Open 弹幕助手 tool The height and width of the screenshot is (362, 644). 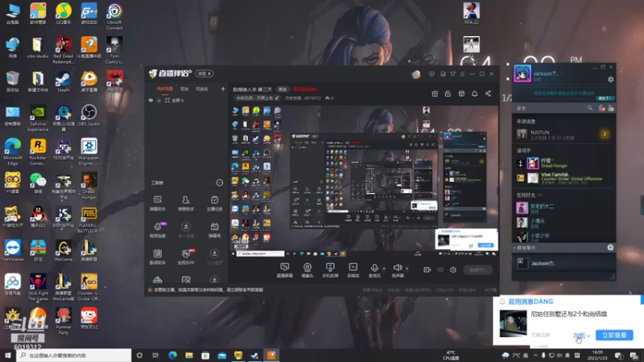pos(157,204)
